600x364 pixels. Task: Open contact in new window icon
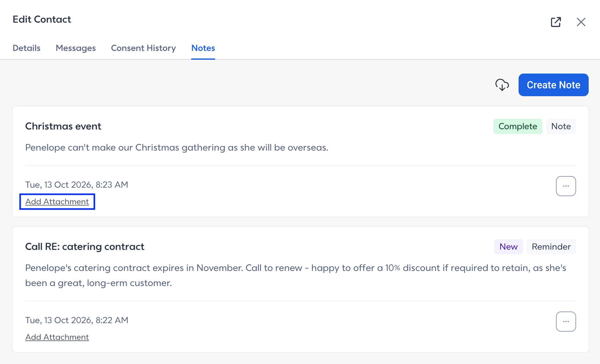point(556,22)
